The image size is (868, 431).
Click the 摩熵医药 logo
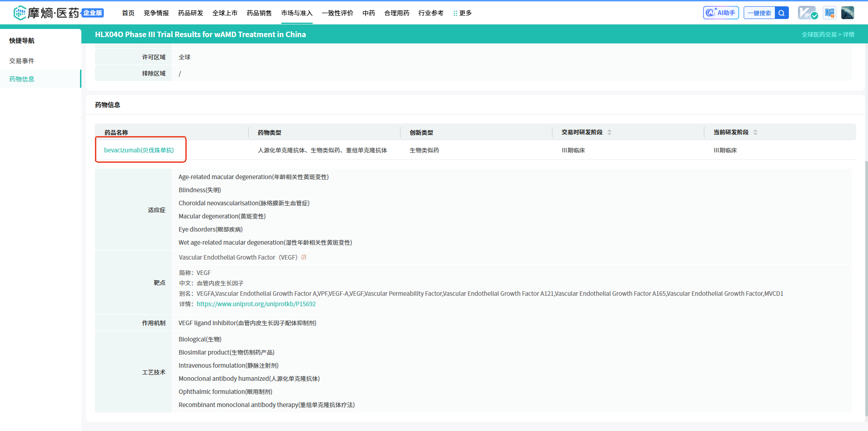tap(59, 13)
